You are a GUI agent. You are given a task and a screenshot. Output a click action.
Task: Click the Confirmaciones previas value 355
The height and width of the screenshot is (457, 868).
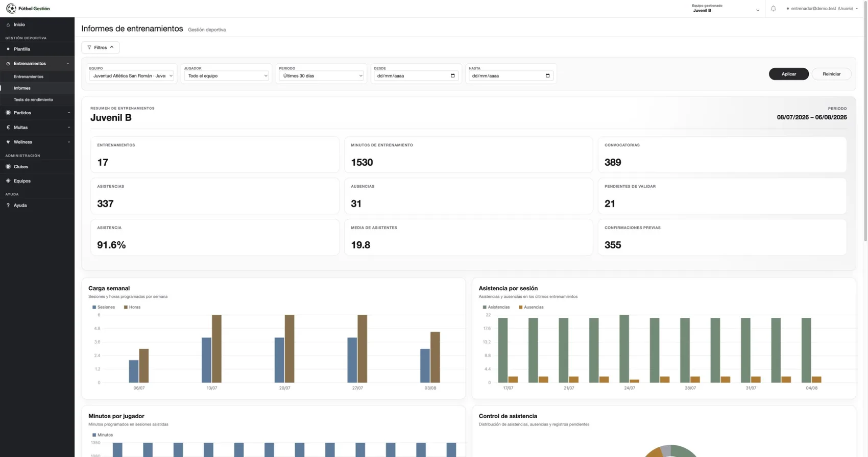point(613,245)
